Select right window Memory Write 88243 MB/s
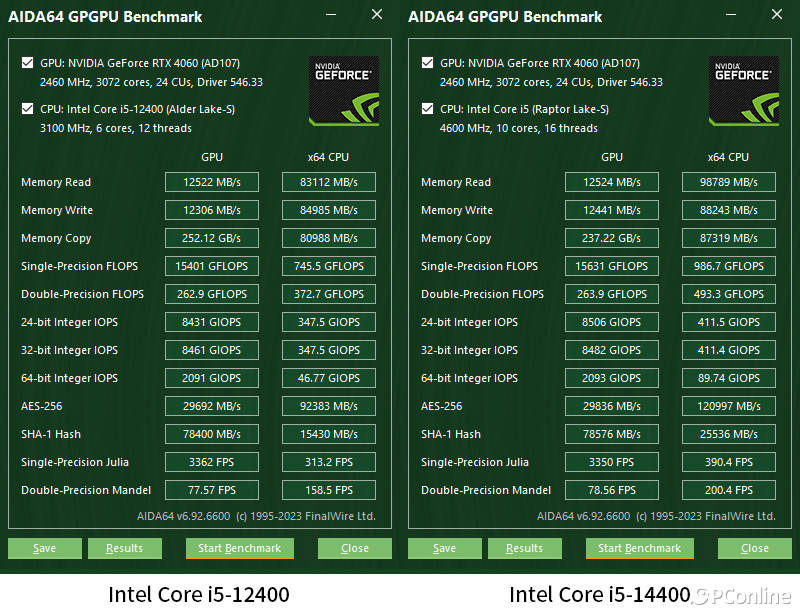 point(729,210)
